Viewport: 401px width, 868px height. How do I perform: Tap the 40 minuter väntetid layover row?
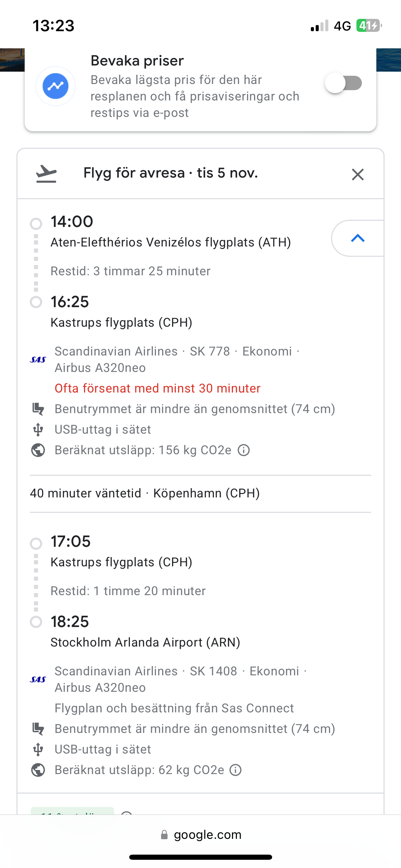(145, 493)
